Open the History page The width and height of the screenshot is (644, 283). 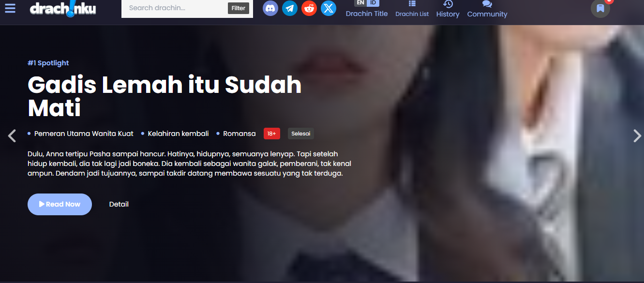(448, 9)
